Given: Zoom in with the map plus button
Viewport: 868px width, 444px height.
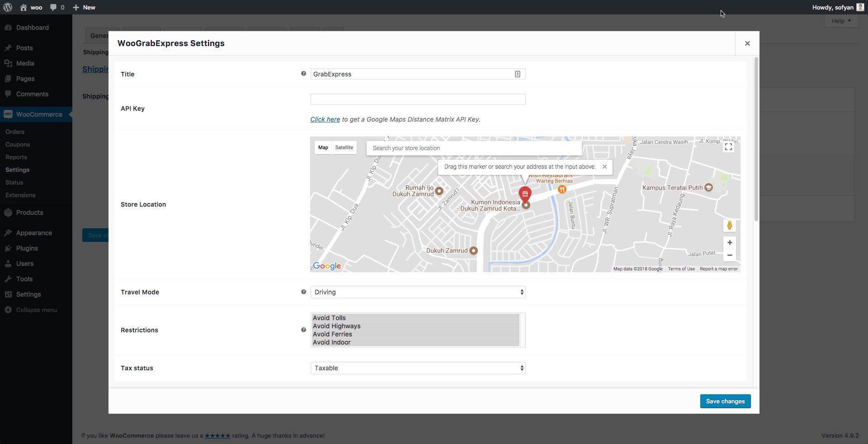Looking at the screenshot, I should [x=729, y=243].
